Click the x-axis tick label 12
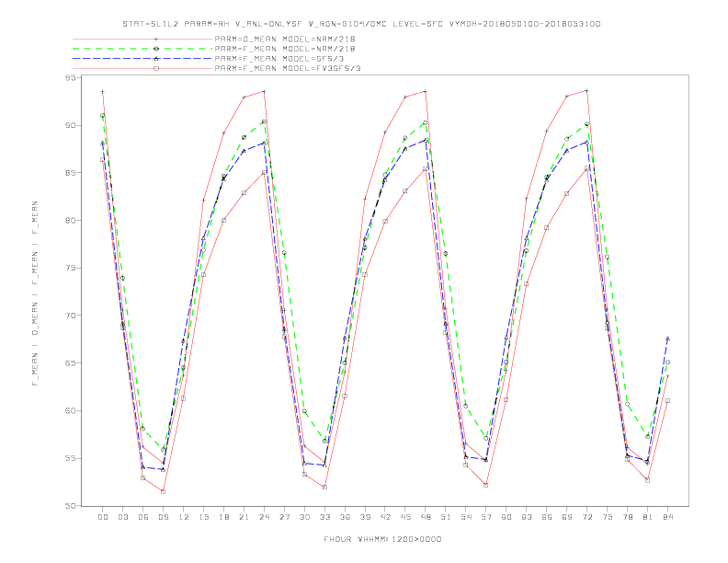Screen dimensions: 728x563 184,517
